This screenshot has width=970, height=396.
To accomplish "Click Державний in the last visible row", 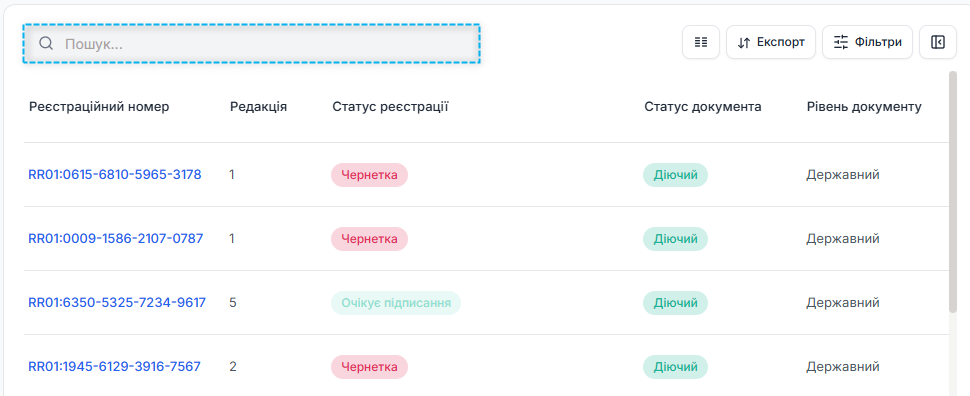I will point(843,366).
